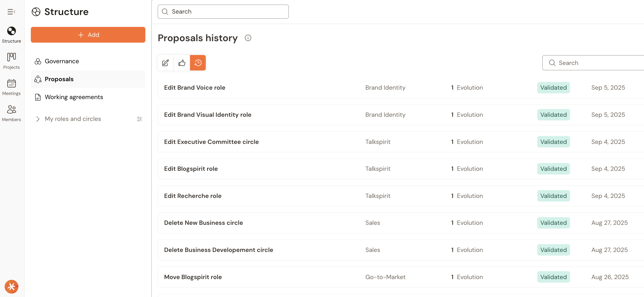Open the Members section
The height and width of the screenshot is (297, 644).
pyautogui.click(x=11, y=113)
